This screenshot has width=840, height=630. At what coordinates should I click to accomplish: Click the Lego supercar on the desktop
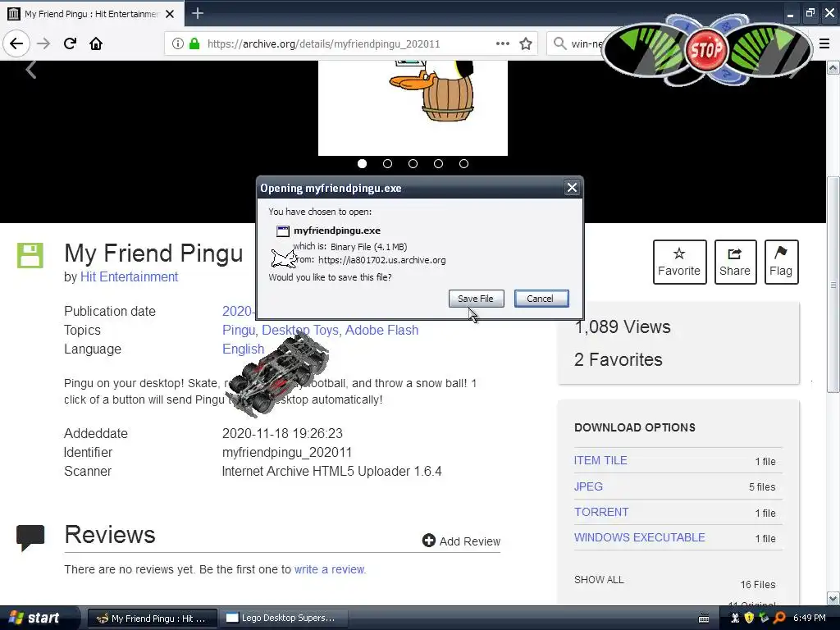pos(278,374)
